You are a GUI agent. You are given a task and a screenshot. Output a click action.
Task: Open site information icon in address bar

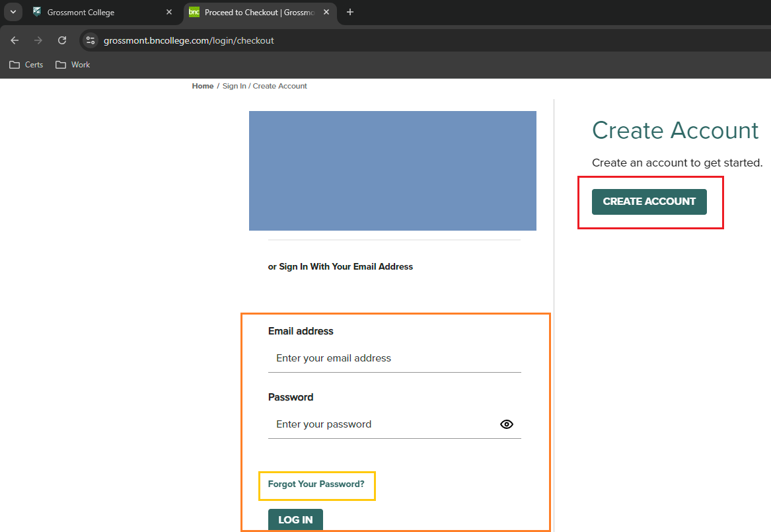click(x=91, y=40)
